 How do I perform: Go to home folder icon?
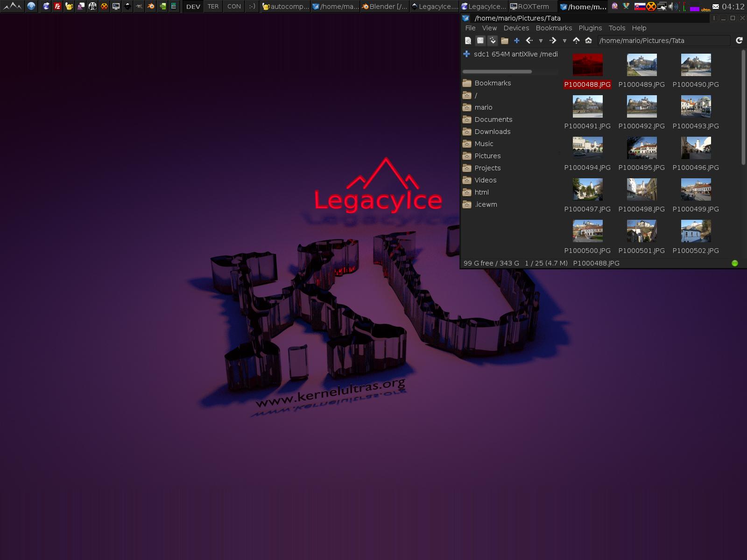588,41
